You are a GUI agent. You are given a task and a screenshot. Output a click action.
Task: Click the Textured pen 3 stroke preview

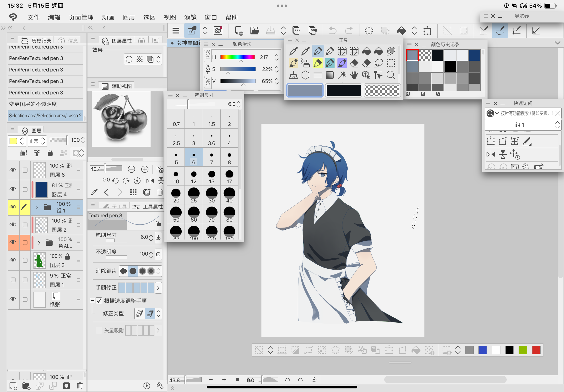125,221
